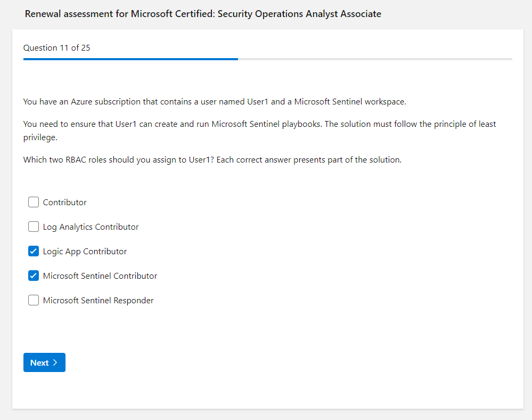
Task: Click the 'Microsoft Sentinel Contributor' label text
Action: [x=100, y=276]
